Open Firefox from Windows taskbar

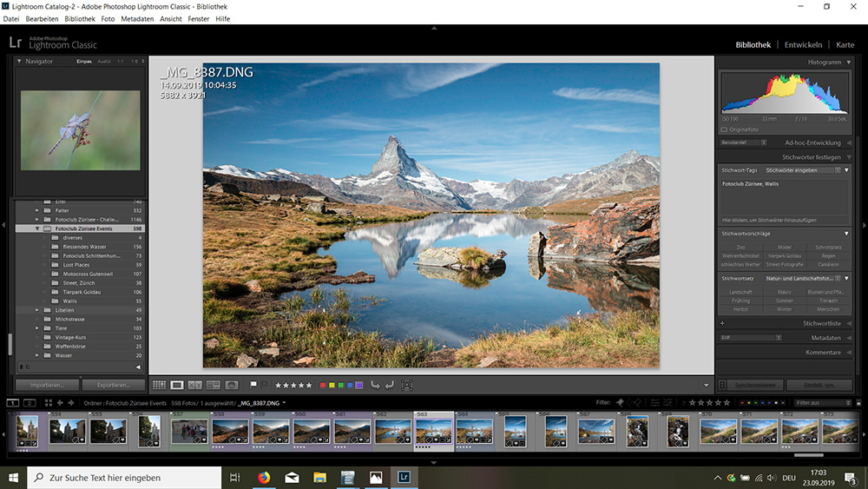pos(264,477)
